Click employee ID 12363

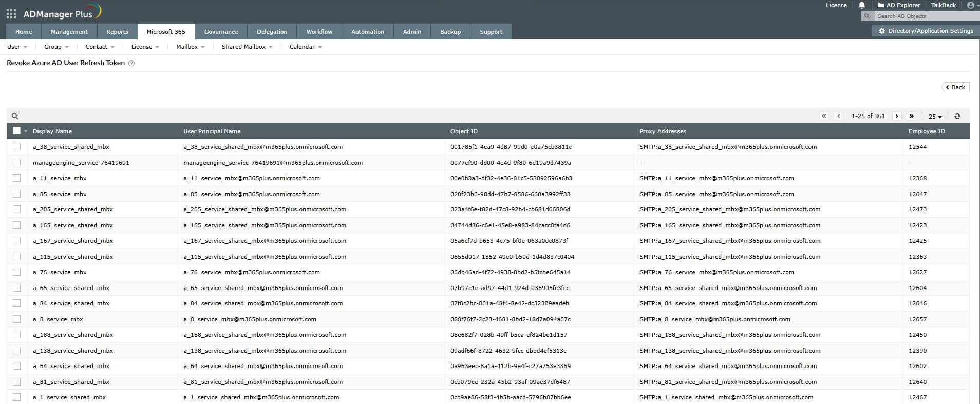click(x=918, y=257)
